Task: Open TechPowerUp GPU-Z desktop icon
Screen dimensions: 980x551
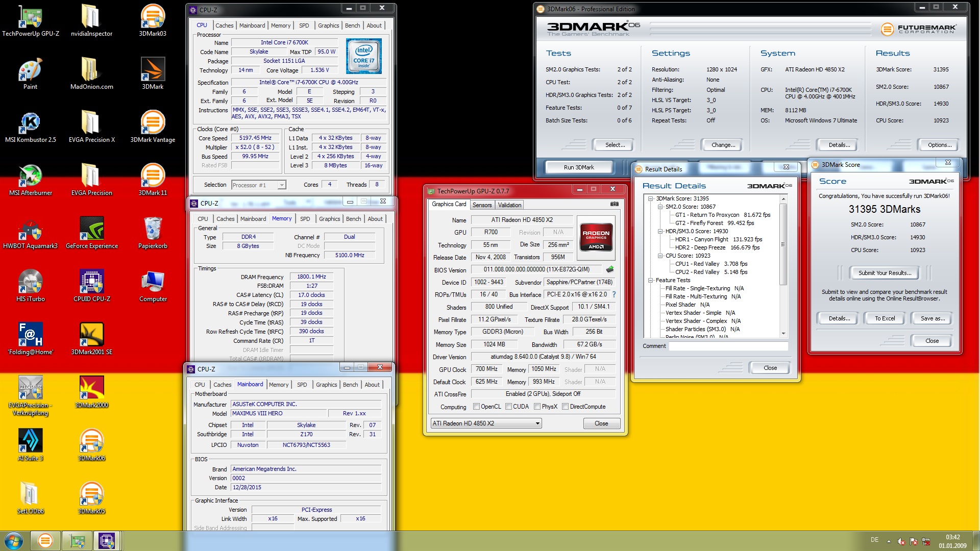Action: [x=30, y=20]
